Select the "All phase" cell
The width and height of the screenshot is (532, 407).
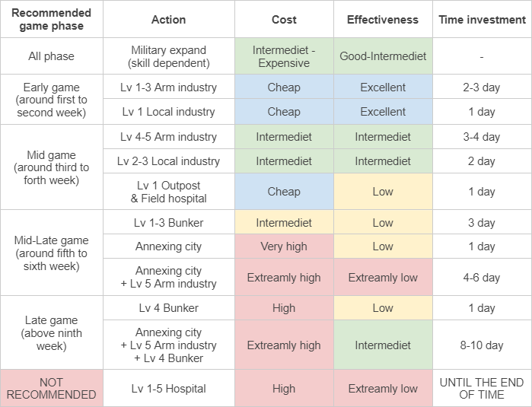(52, 56)
